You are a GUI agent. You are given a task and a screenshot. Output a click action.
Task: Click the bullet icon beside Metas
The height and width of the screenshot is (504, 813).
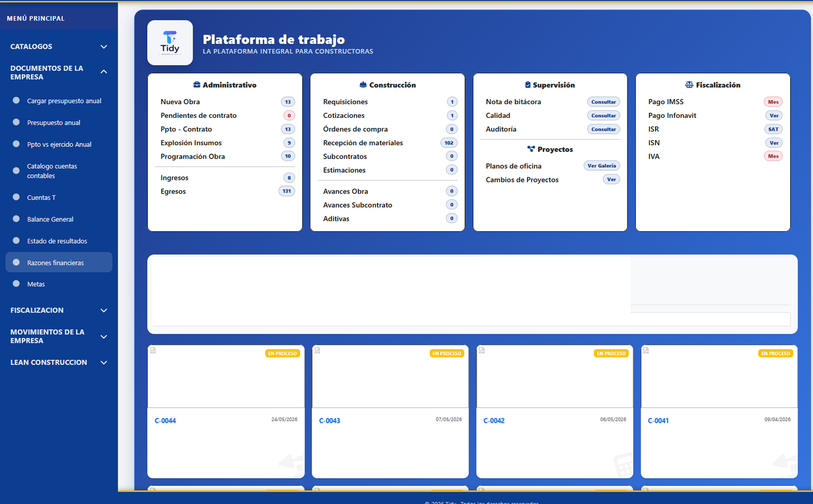16,284
